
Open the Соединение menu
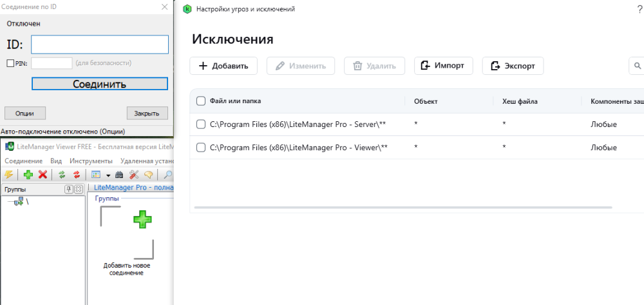(23, 161)
